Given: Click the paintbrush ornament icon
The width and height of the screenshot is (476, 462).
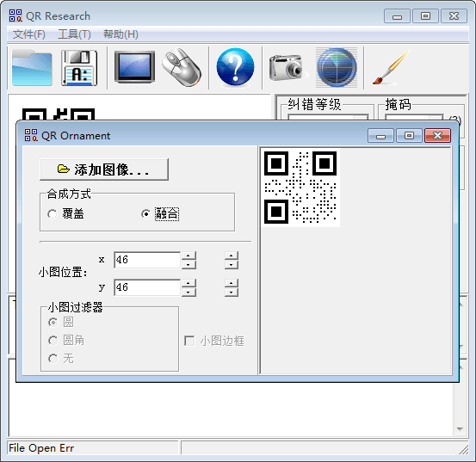Looking at the screenshot, I should 392,67.
